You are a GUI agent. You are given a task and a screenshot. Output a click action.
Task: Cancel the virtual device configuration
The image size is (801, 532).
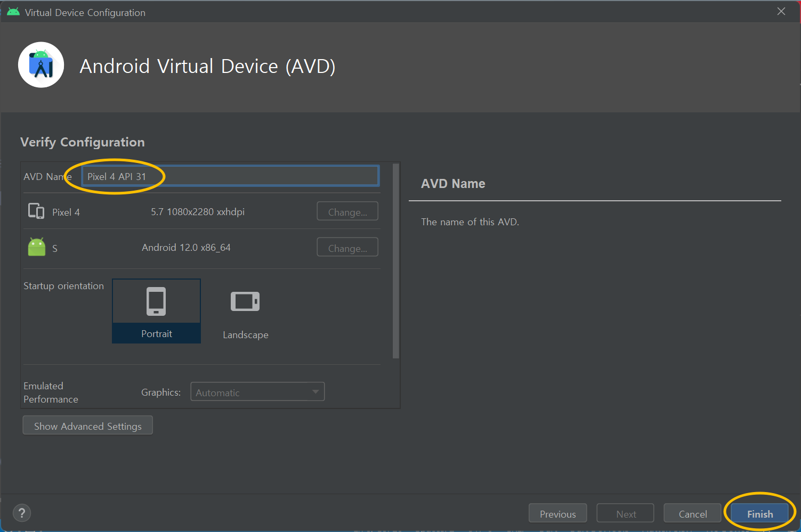[x=692, y=513]
